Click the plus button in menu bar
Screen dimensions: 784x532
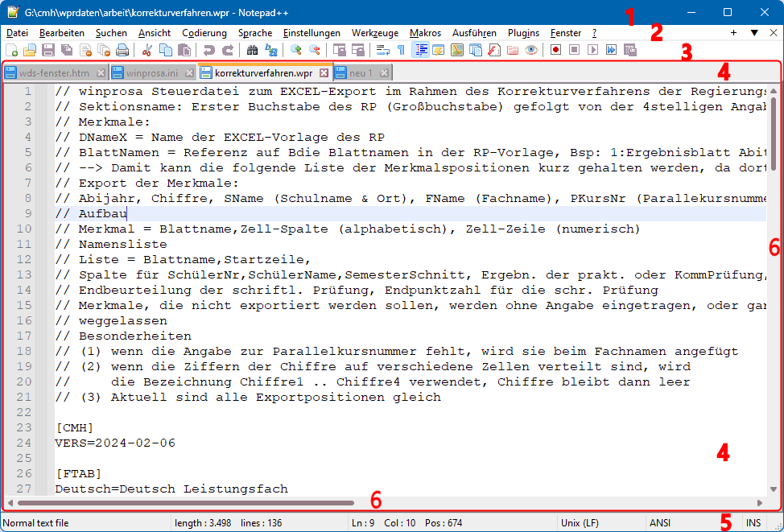733,33
